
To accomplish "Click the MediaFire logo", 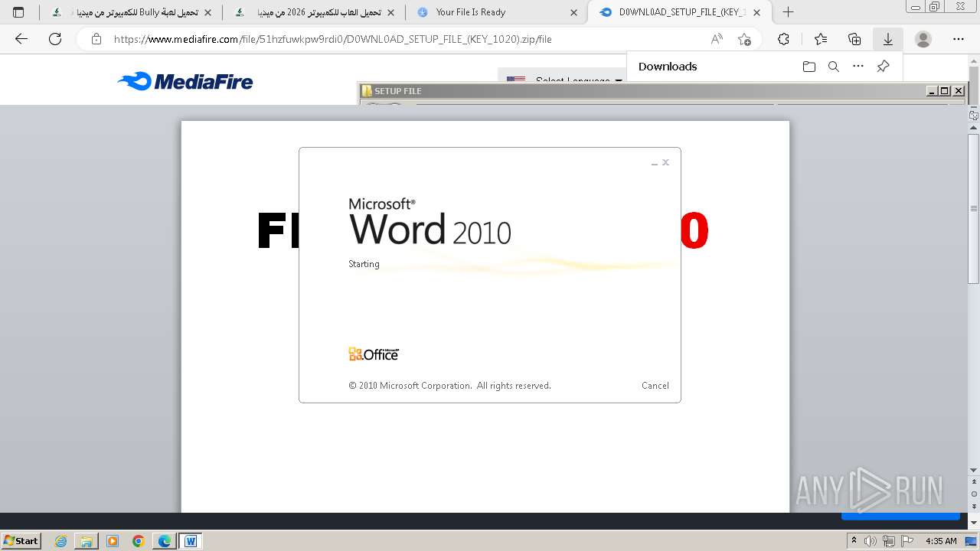I will tap(185, 81).
